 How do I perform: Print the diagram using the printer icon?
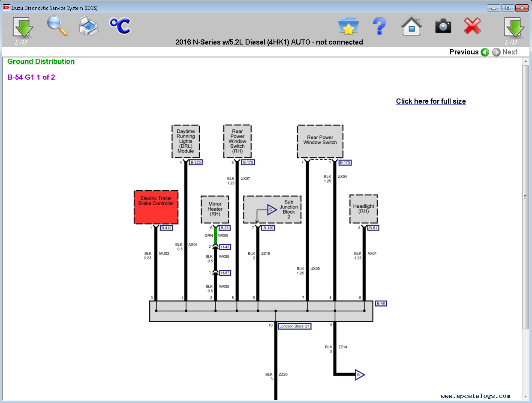tap(89, 27)
